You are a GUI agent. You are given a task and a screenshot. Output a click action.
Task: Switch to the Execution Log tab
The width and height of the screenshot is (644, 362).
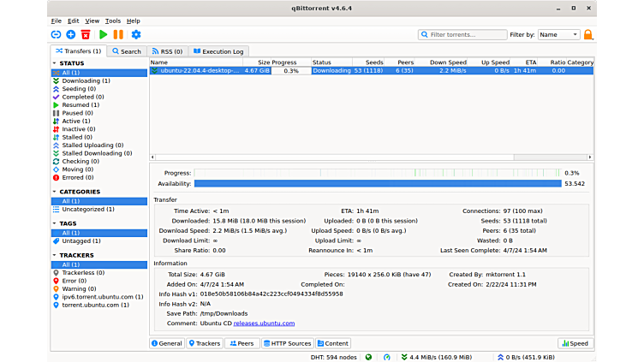218,51
